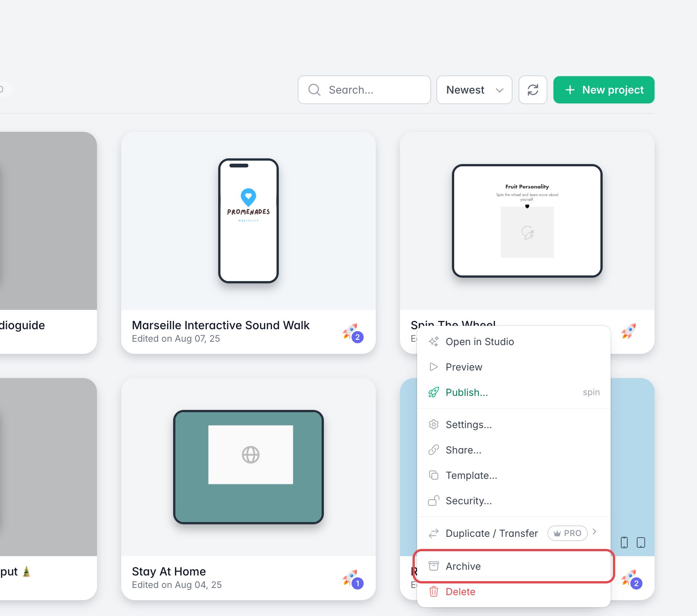This screenshot has width=697, height=616.
Task: Click the 'spin' shortcut label in menu
Action: (591, 392)
